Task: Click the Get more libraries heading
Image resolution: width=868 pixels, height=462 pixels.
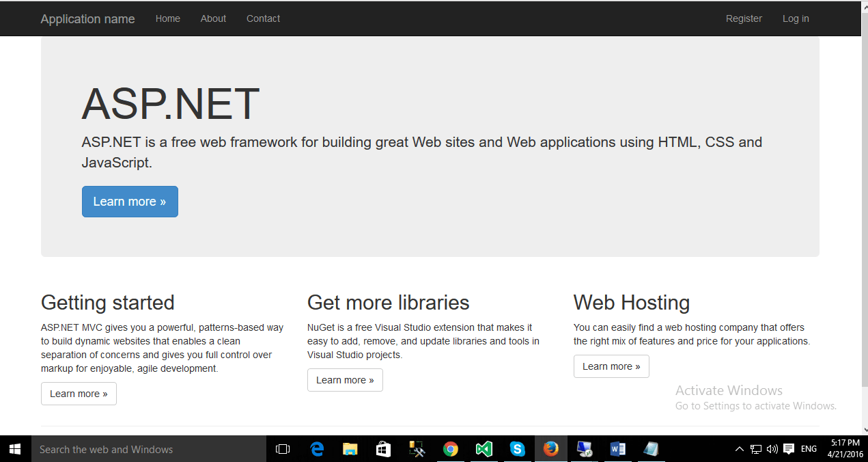Action: pos(389,302)
